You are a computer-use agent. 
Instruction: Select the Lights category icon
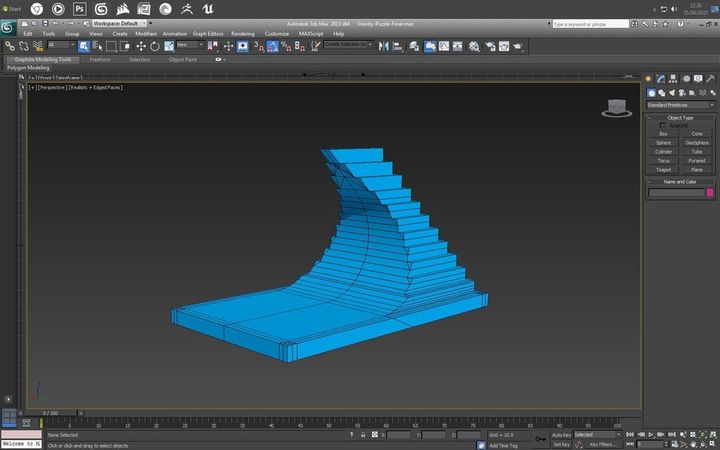(673, 93)
